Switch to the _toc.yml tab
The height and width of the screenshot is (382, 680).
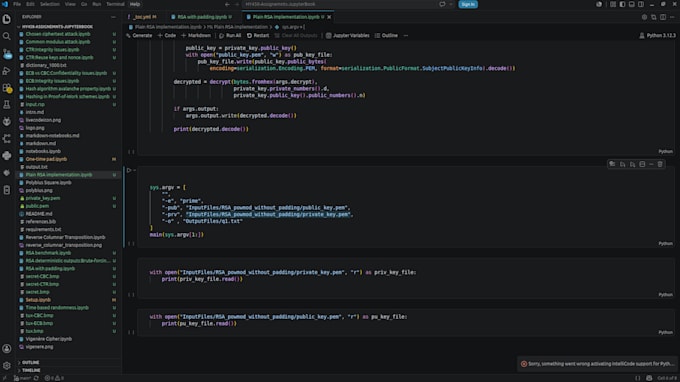(143, 17)
